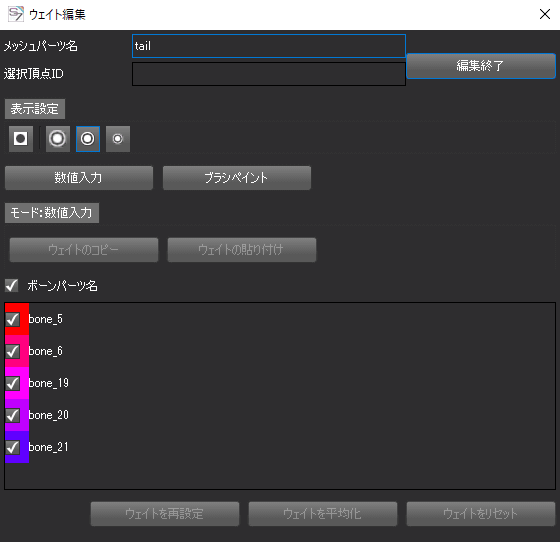Switch to 数値入力 mode

pyautogui.click(x=79, y=178)
